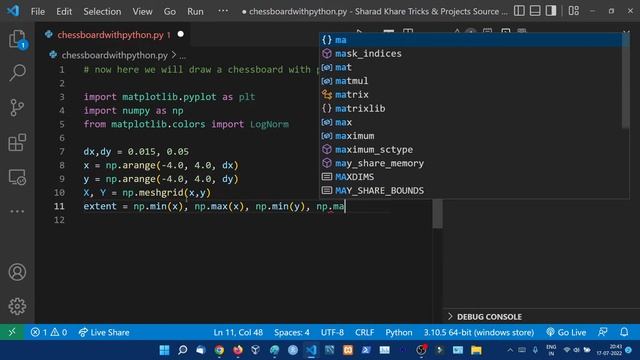This screenshot has width=640, height=360.
Task: Open the Edit menu
Action: point(64,11)
